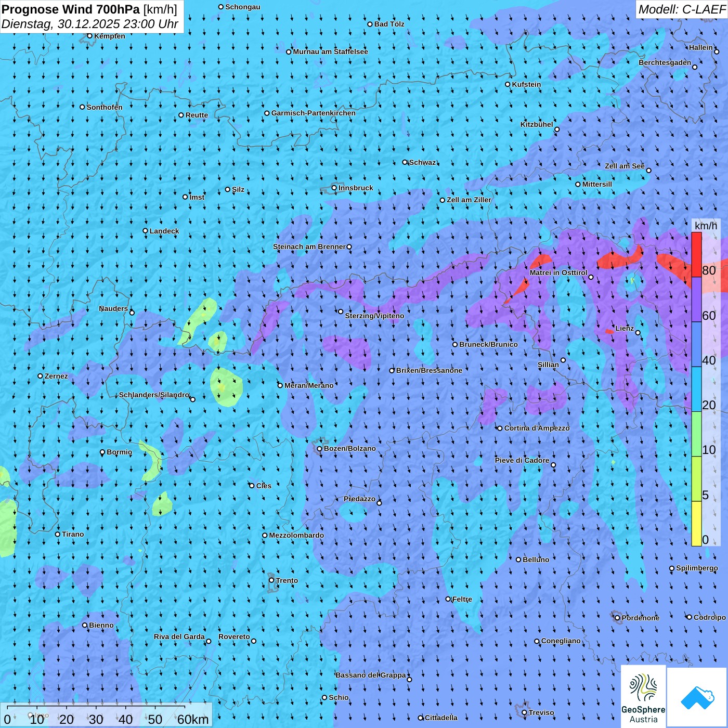Click the 'Conegliano' label
Screen dimensions: 728x728
[x=561, y=641]
